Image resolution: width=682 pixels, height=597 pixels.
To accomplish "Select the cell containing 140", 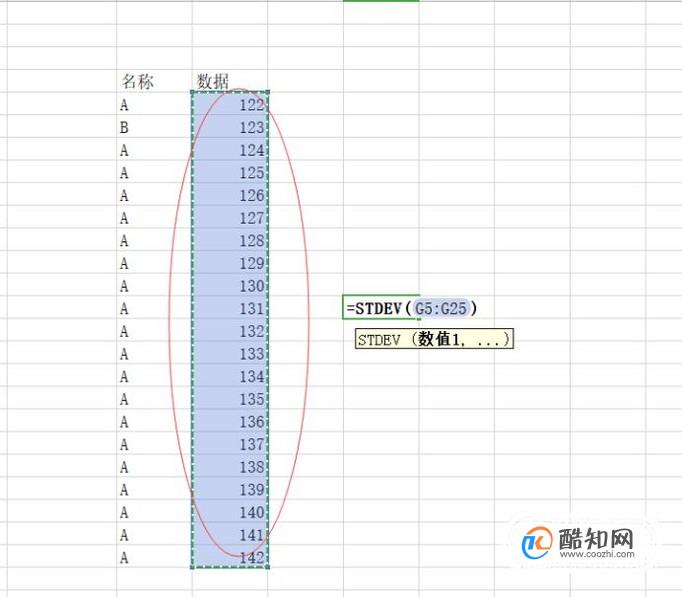I will (x=230, y=511).
